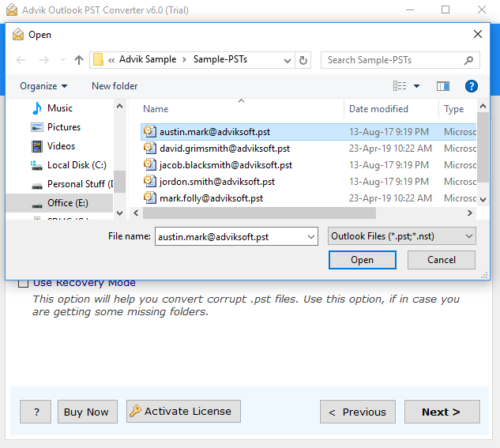Open the recent locations dropdown arrow

click(x=63, y=60)
